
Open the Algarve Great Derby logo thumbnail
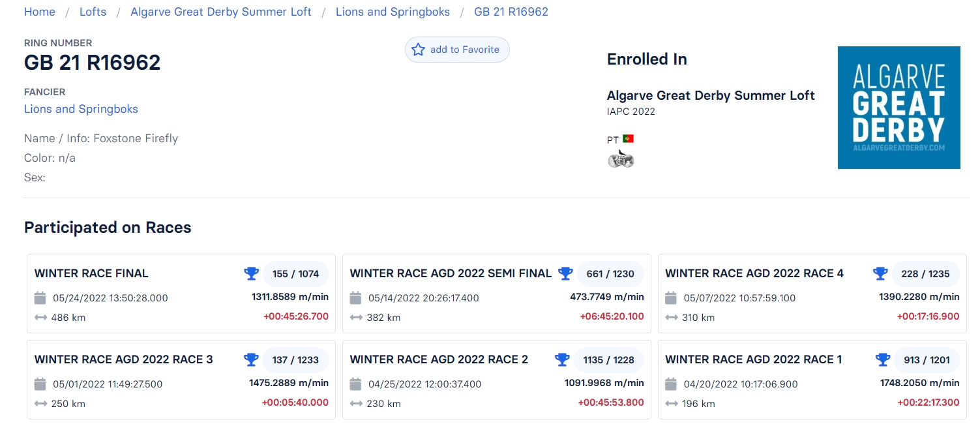click(898, 108)
